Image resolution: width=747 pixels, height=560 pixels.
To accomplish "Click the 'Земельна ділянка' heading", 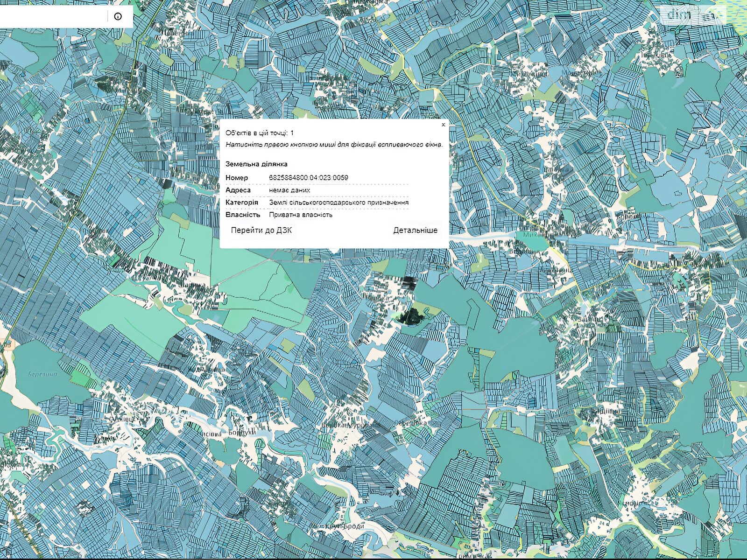I will 256,164.
